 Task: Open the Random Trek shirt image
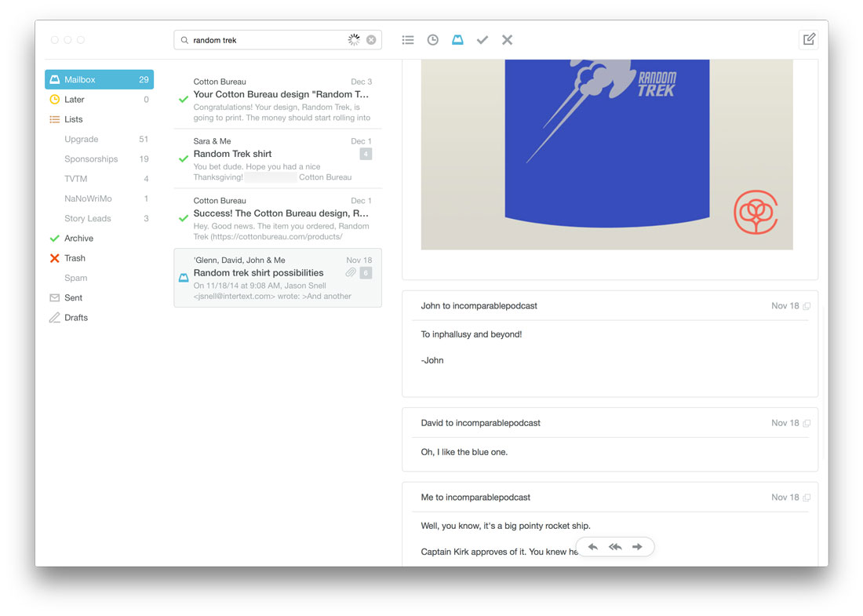click(606, 154)
